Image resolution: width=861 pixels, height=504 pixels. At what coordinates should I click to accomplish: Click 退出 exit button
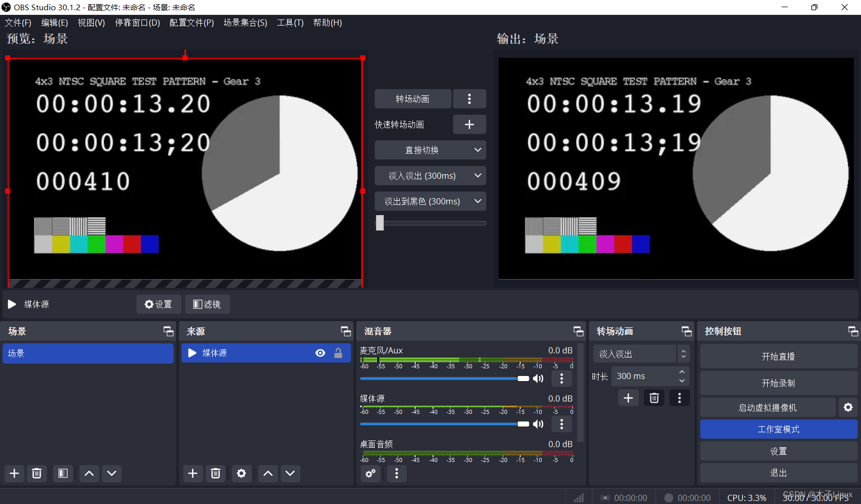[778, 473]
